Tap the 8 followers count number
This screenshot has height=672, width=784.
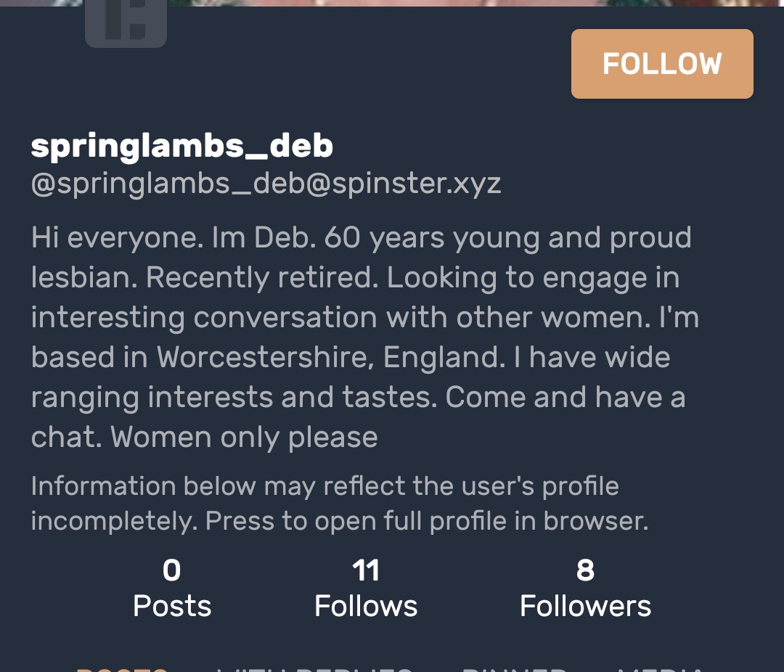(x=585, y=570)
